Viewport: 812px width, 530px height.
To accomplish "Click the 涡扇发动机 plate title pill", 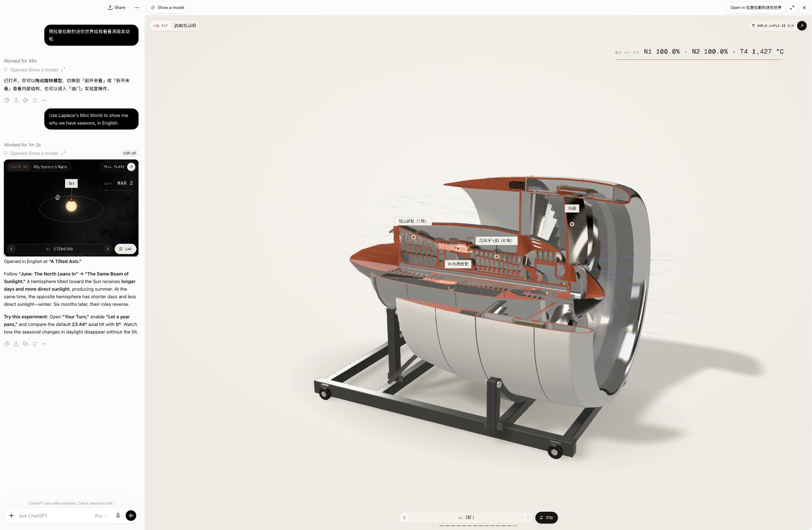I will click(175, 25).
